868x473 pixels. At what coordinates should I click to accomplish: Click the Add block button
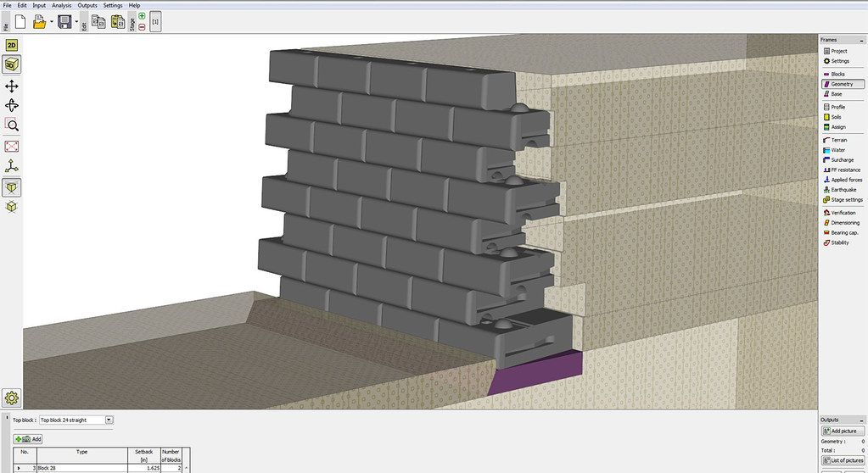coord(28,439)
